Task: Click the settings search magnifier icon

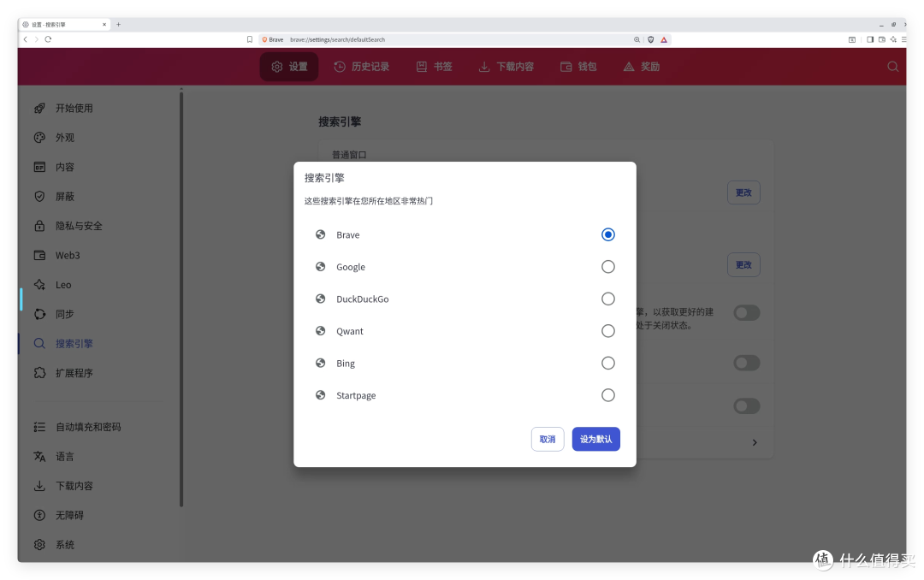Action: tap(892, 67)
